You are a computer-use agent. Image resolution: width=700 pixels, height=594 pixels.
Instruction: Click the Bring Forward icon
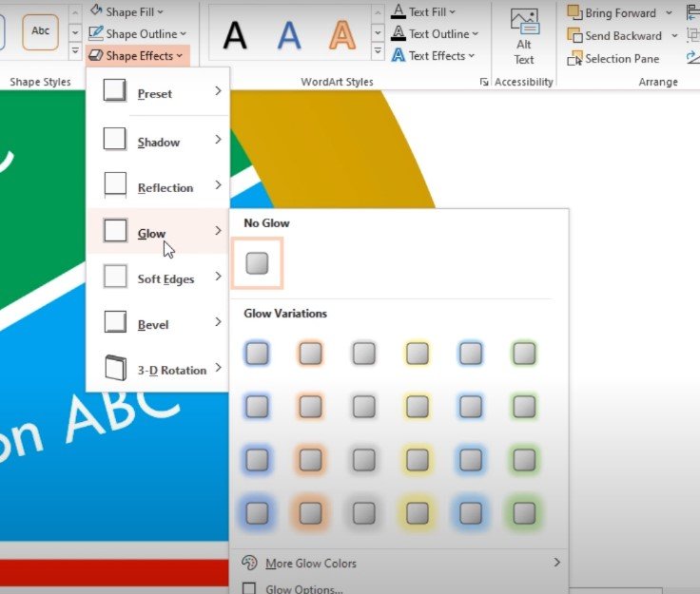[574, 12]
